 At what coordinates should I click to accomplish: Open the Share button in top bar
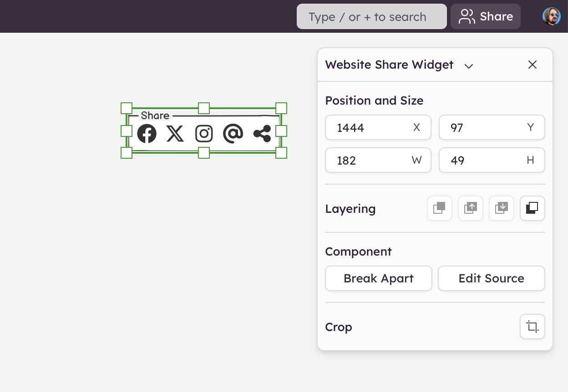coord(486,17)
